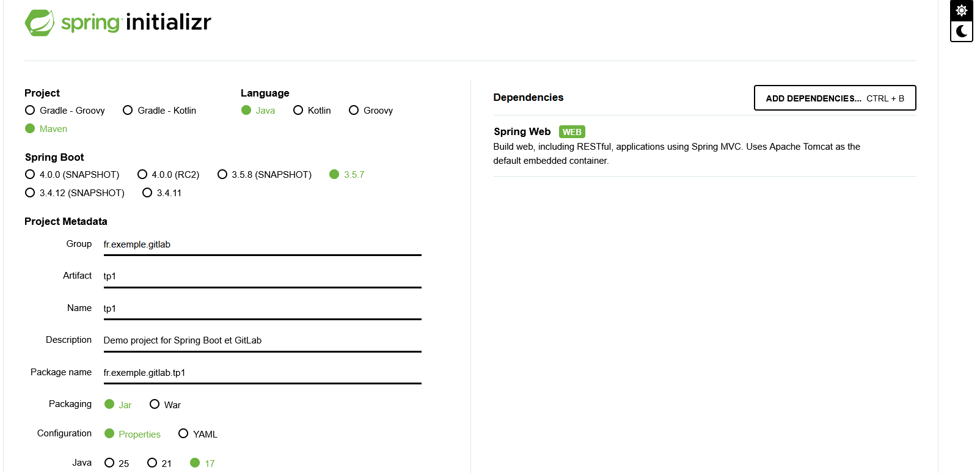Select Gradle - Groovy project type
Viewport: 980px width, 473px height.
30,111
